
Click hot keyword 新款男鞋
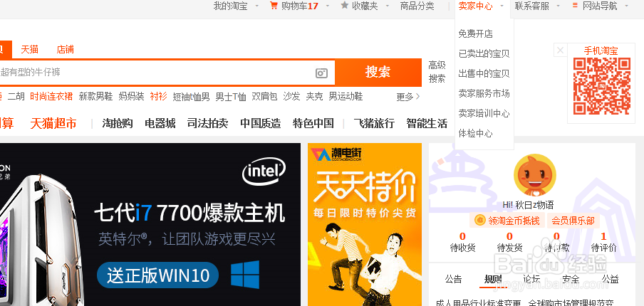pos(95,97)
